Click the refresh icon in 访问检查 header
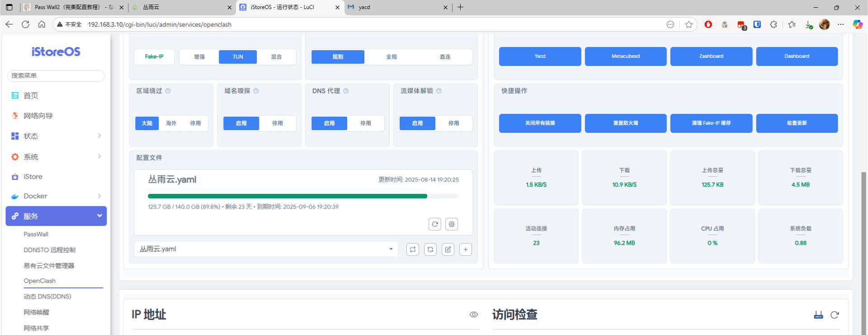The image size is (868, 335). point(835,315)
